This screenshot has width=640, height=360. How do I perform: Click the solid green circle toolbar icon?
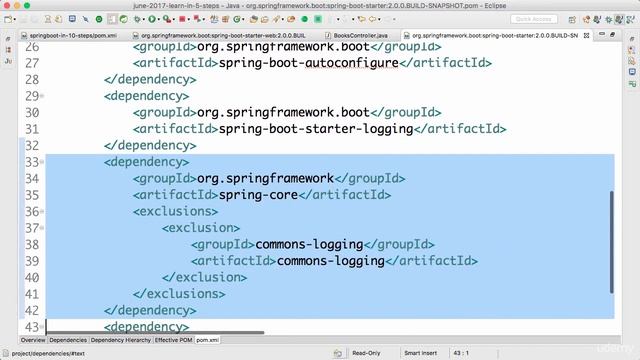coord(304,19)
